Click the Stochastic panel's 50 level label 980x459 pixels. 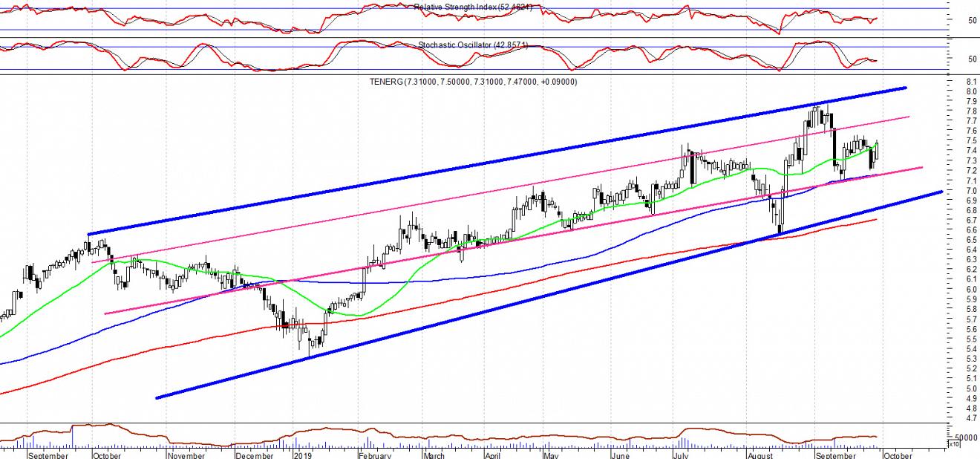pos(972,59)
